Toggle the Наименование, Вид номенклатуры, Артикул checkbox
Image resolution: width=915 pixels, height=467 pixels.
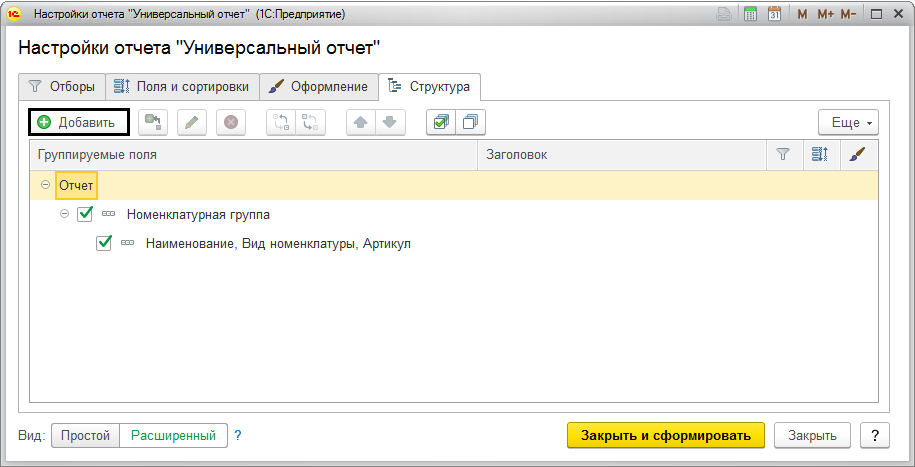pos(104,243)
